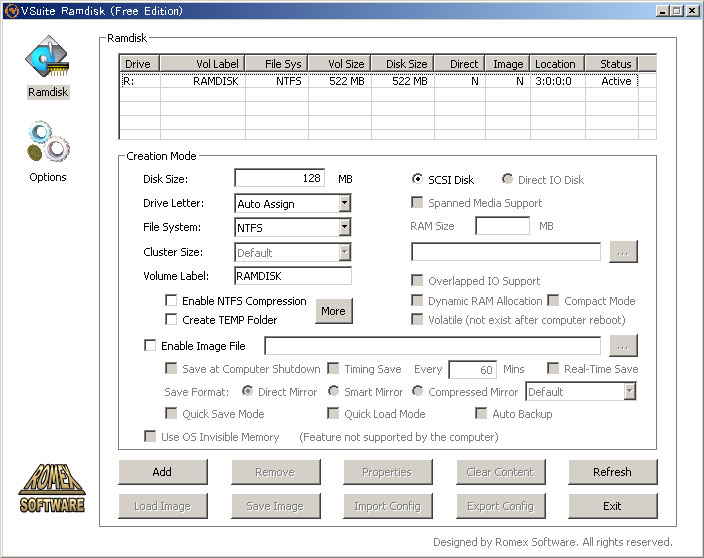Minimize the VSuite Ramdisk window
The width and height of the screenshot is (704, 558).
point(662,11)
